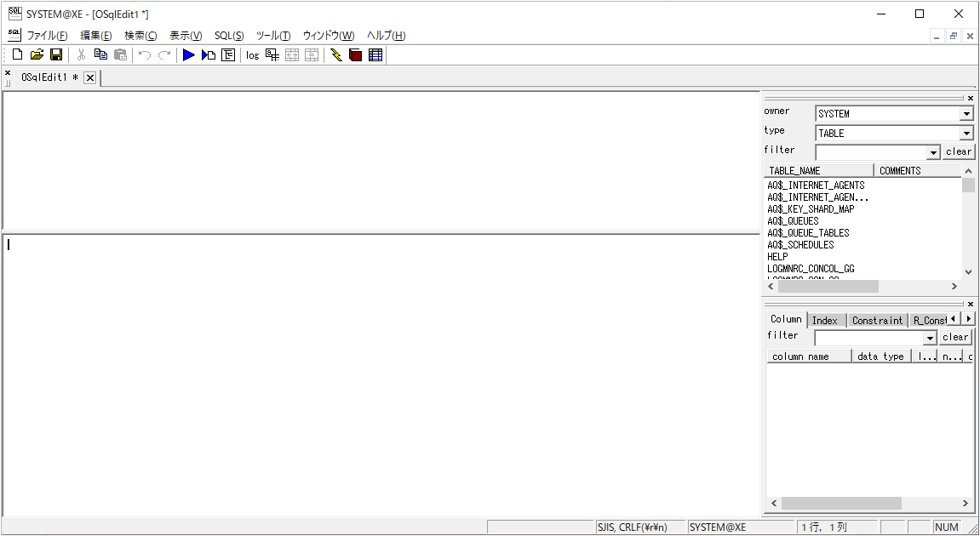Click the column name header
980x536 pixels.
[x=809, y=356]
